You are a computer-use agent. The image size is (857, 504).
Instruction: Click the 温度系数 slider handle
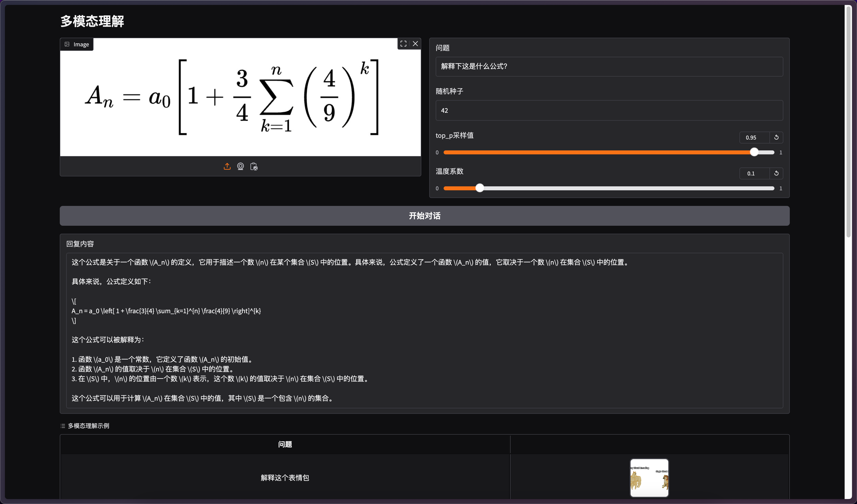point(480,188)
